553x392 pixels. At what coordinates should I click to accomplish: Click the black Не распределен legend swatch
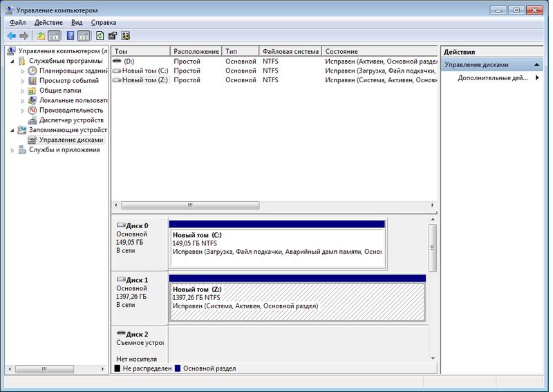[118, 368]
